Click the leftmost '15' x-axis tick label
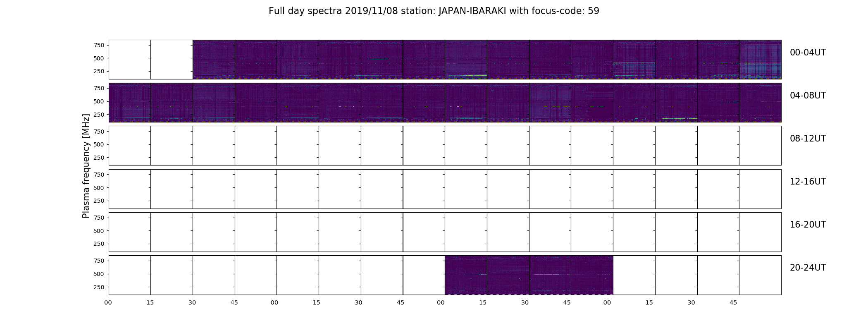The image size is (868, 331). [150, 302]
